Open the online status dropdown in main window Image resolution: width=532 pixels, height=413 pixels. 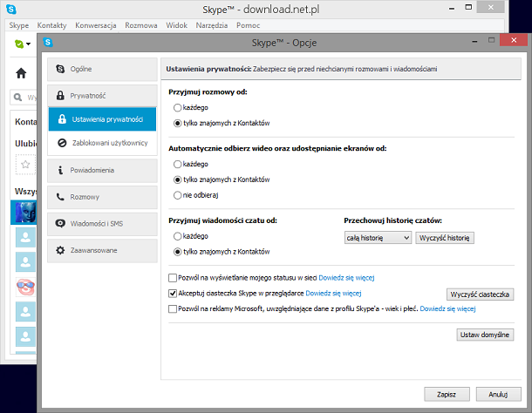(23, 44)
